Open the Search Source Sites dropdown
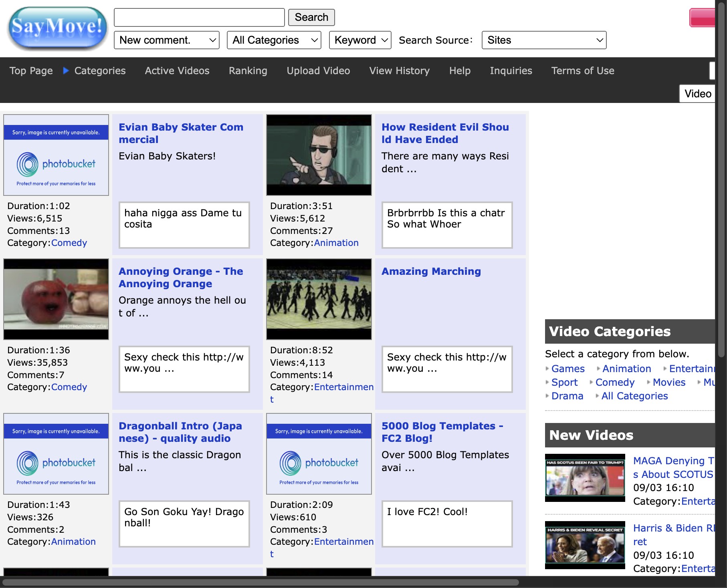 [543, 40]
